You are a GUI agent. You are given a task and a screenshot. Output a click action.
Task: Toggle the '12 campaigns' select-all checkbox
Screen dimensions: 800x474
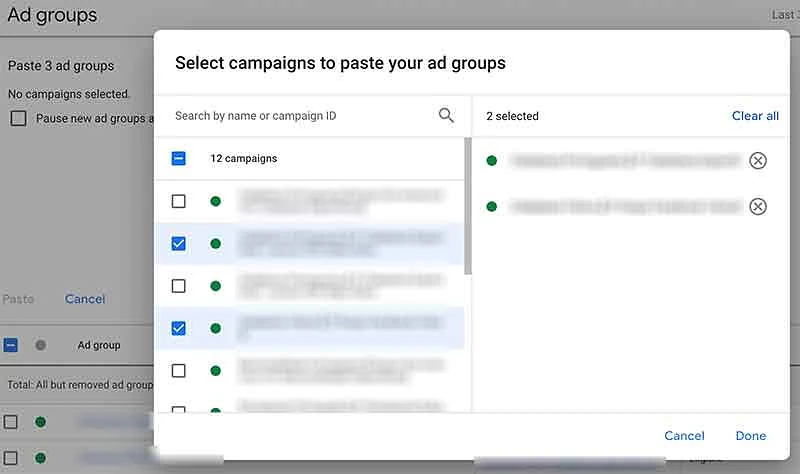[x=179, y=159]
